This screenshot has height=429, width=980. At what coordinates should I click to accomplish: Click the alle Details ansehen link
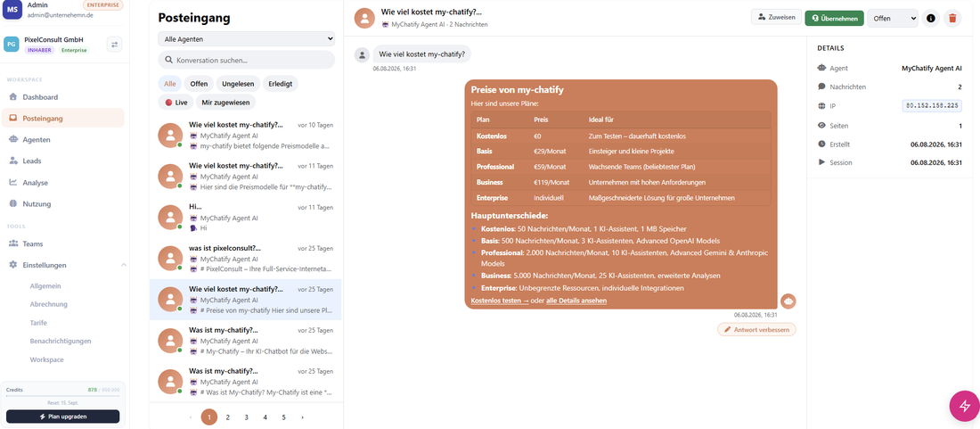point(576,301)
